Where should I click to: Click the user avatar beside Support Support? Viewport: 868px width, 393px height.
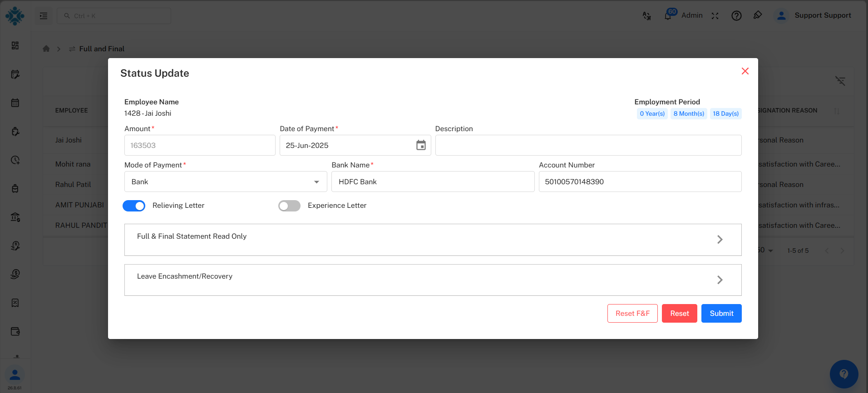pyautogui.click(x=781, y=16)
